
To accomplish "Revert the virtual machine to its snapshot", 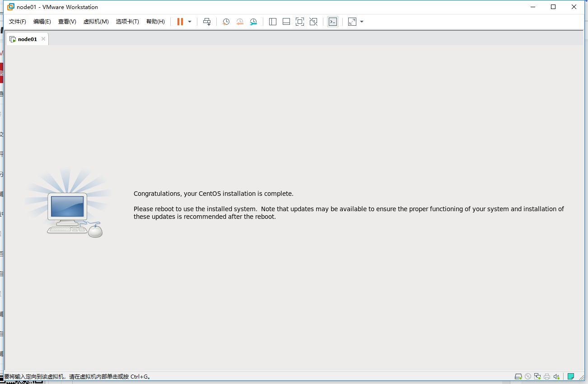I will [x=240, y=22].
